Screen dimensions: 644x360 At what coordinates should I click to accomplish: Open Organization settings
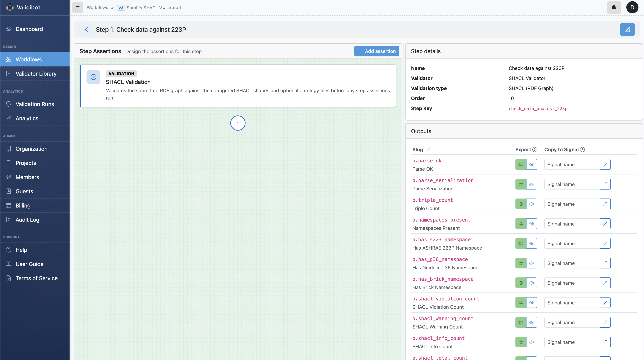(x=35, y=149)
